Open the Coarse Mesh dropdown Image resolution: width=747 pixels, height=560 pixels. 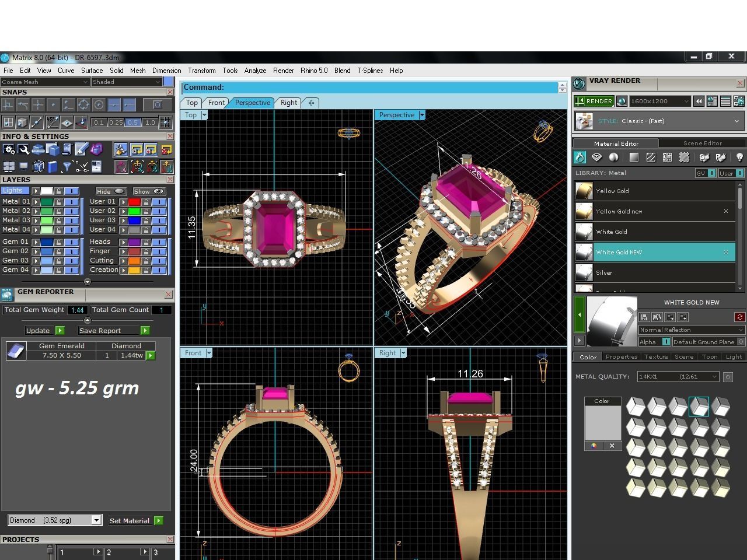pos(45,82)
